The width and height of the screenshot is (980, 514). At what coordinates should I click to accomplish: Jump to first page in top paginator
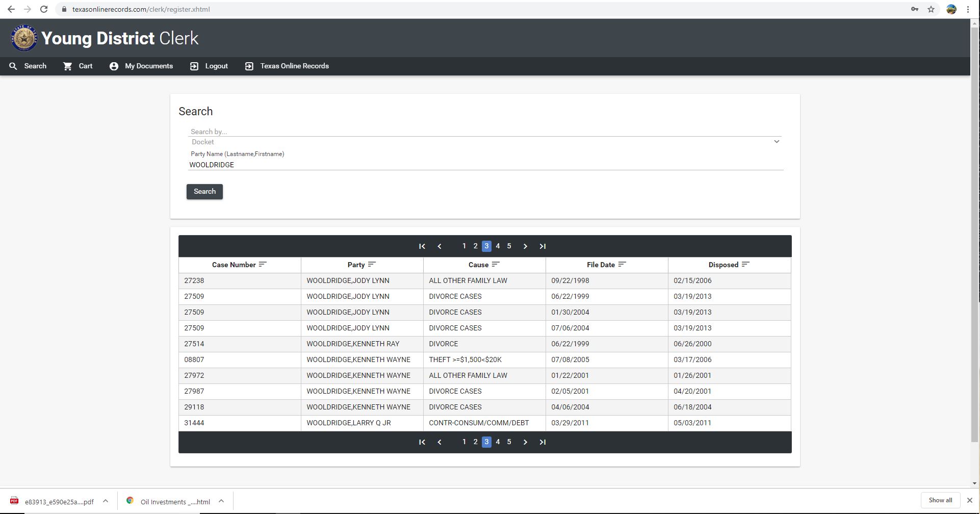click(x=422, y=246)
